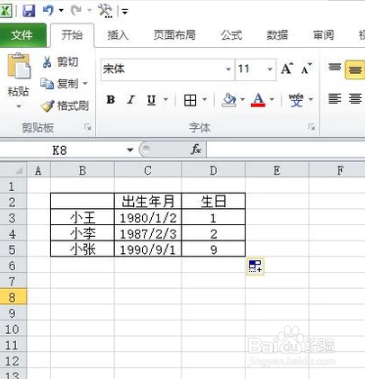Open the Undo history dropdown arrow

61,11
